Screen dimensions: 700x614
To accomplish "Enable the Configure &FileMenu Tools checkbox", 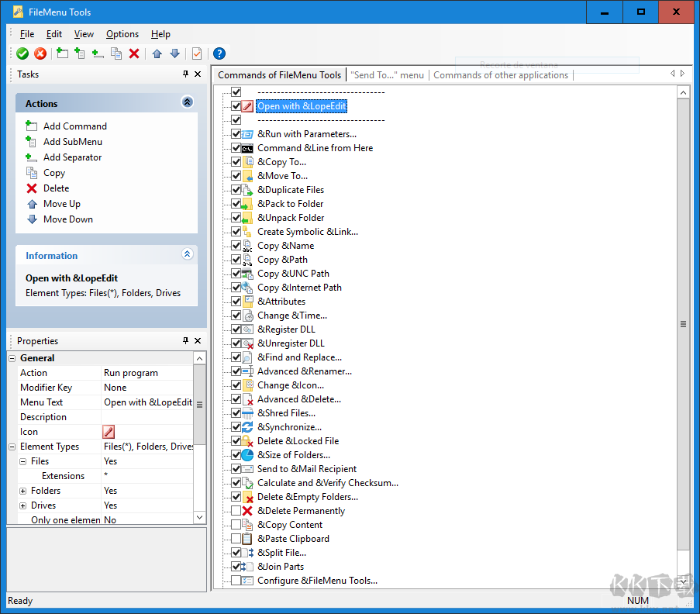I will pyautogui.click(x=236, y=581).
